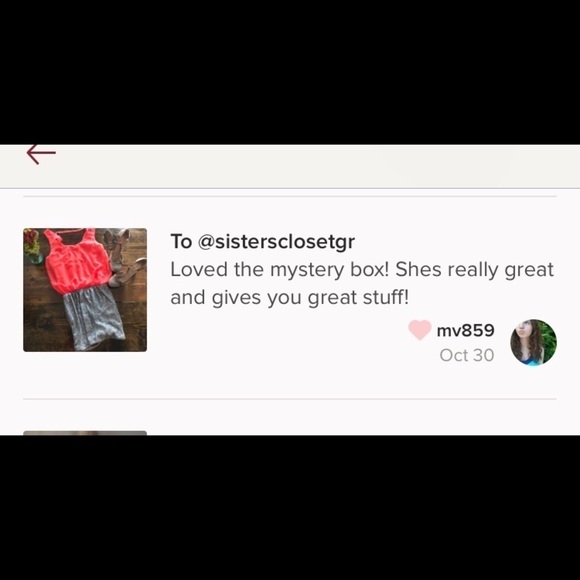This screenshot has width=580, height=580.
Task: Tap the "Loved the mystery box!" comment line
Action: click(x=279, y=269)
